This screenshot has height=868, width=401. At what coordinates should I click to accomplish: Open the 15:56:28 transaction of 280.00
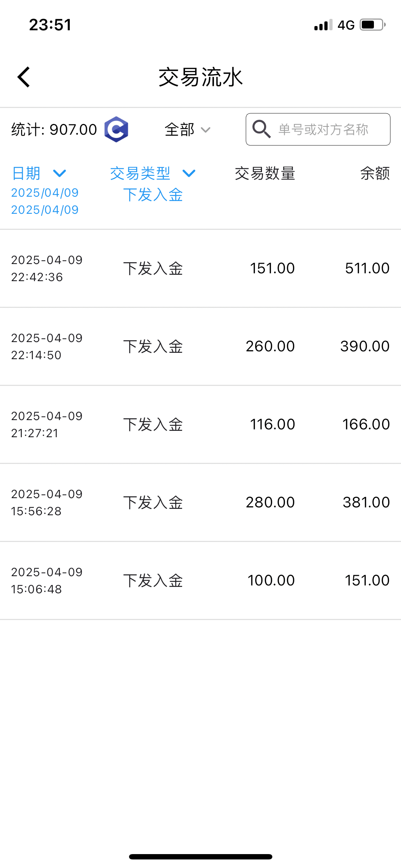(200, 502)
